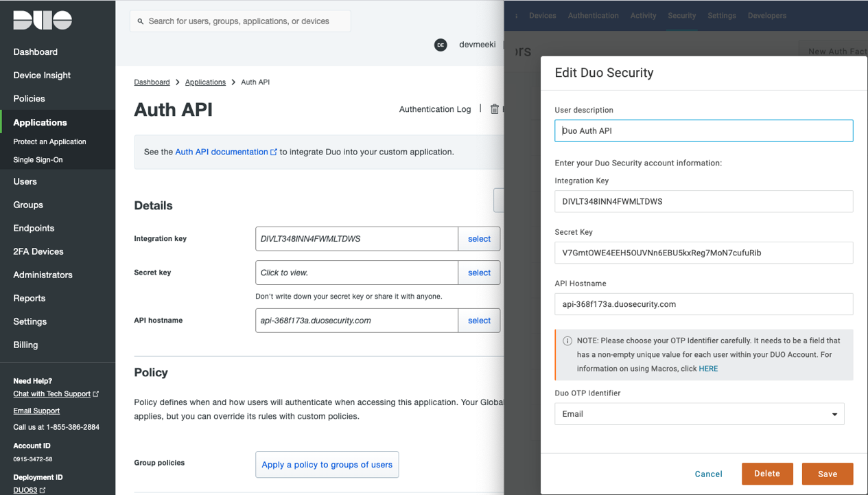Click the search magnifier icon
The height and width of the screenshot is (495, 868).
point(141,21)
